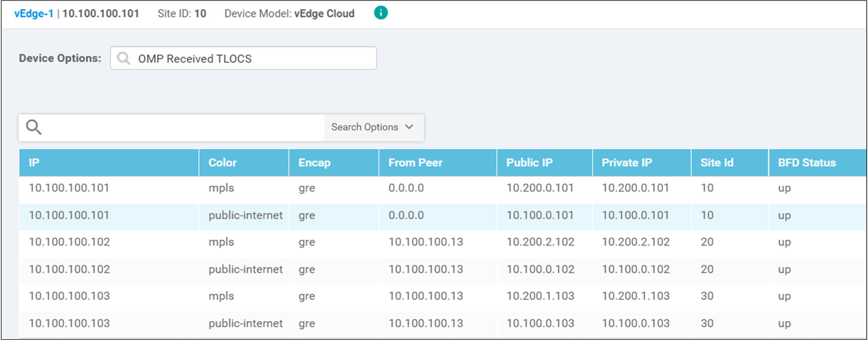Click the 10.100.100.101 system IP in the header
This screenshot has width=868, height=340.
click(101, 13)
